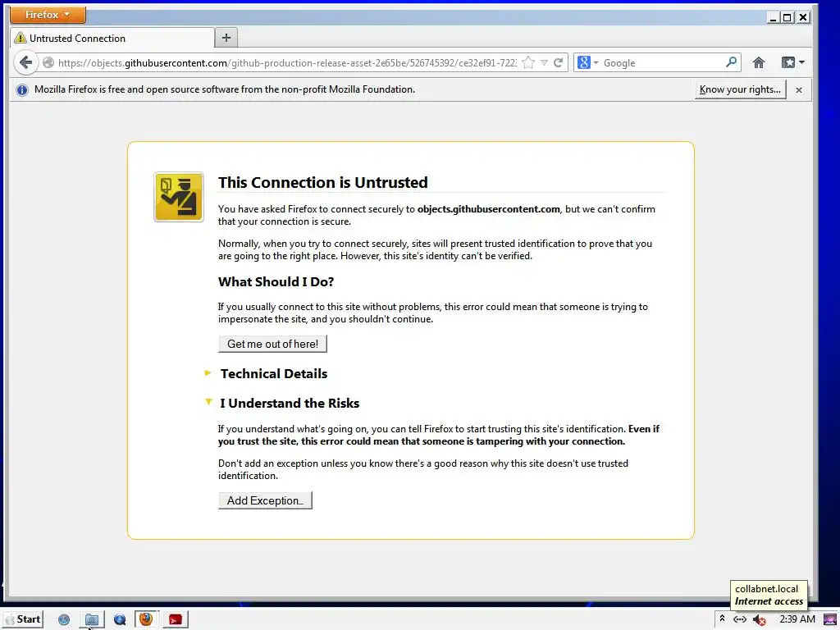Screen dimensions: 840x630
Task: Open the Start menu
Action: (x=22, y=619)
